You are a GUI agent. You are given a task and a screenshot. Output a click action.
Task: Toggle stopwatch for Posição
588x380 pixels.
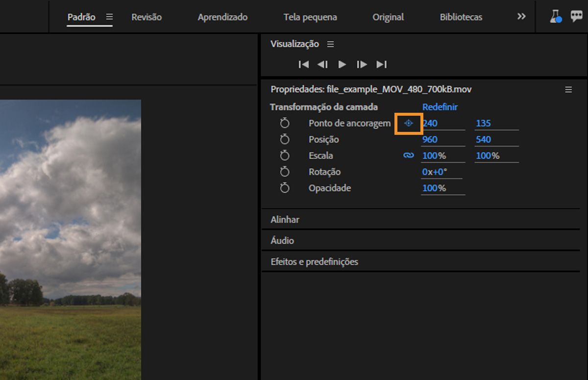point(285,139)
